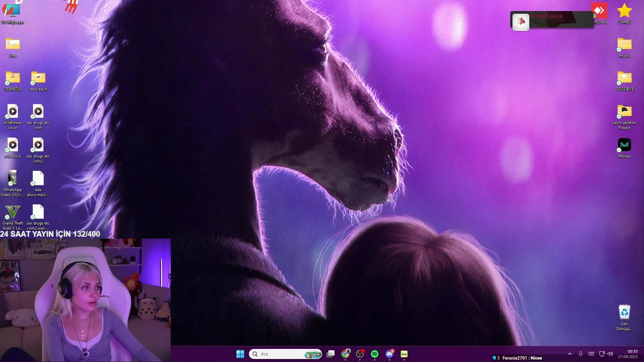This screenshot has height=362, width=644.
Task: Open network settings from system tray
Action: [602, 354]
